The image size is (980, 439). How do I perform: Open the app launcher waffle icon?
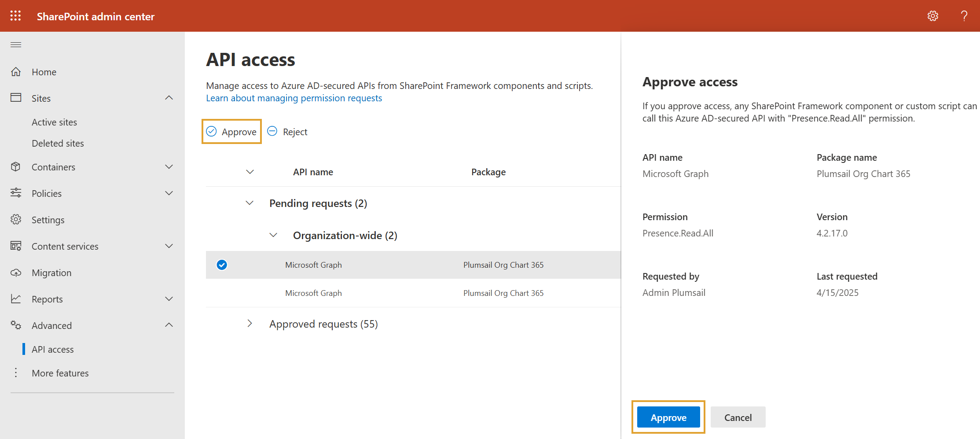[16, 16]
